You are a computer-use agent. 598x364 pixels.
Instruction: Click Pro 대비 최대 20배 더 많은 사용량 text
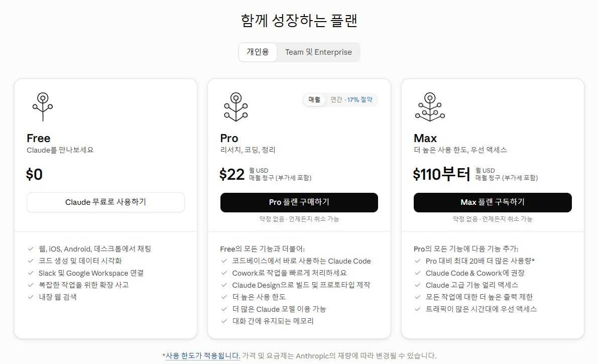(x=480, y=261)
